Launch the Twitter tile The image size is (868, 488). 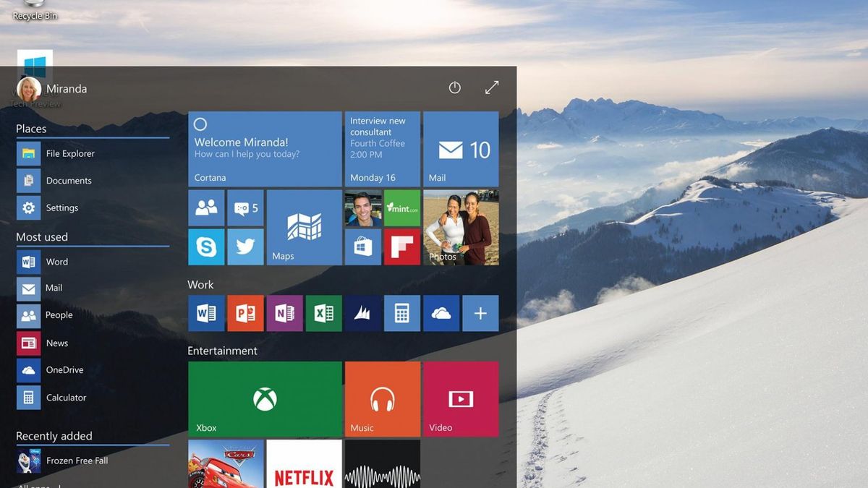pyautogui.click(x=245, y=247)
